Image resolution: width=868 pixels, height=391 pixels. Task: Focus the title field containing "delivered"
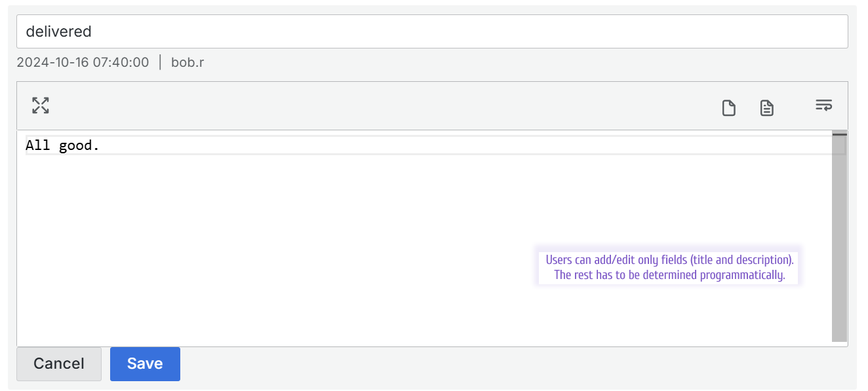pos(431,31)
